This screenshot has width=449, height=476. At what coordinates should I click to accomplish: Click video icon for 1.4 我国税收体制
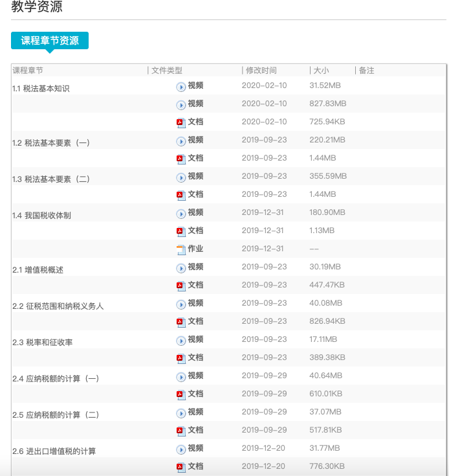pos(181,213)
